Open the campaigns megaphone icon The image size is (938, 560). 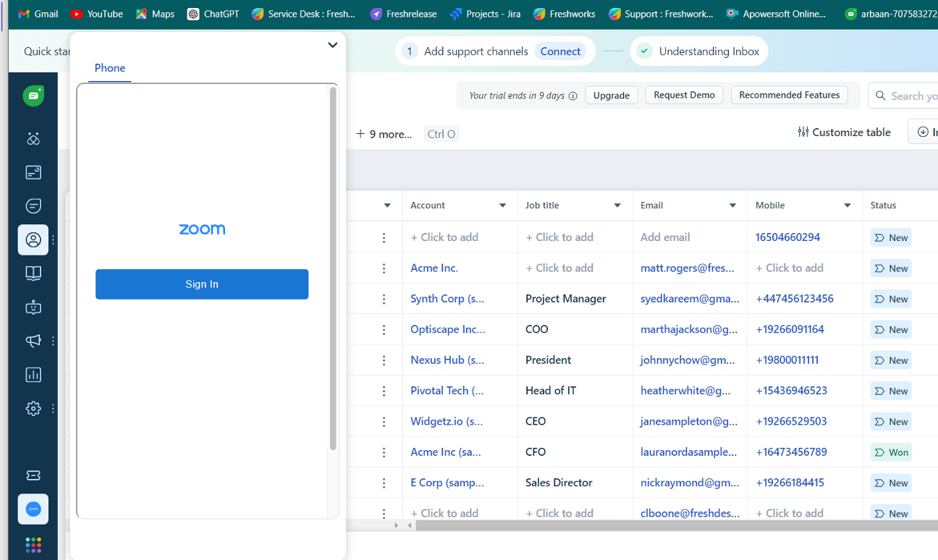(33, 341)
